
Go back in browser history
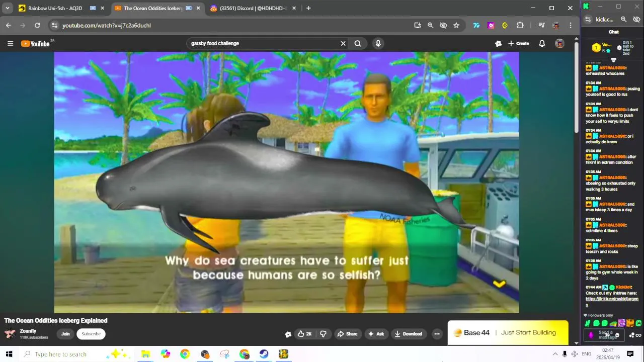9,25
